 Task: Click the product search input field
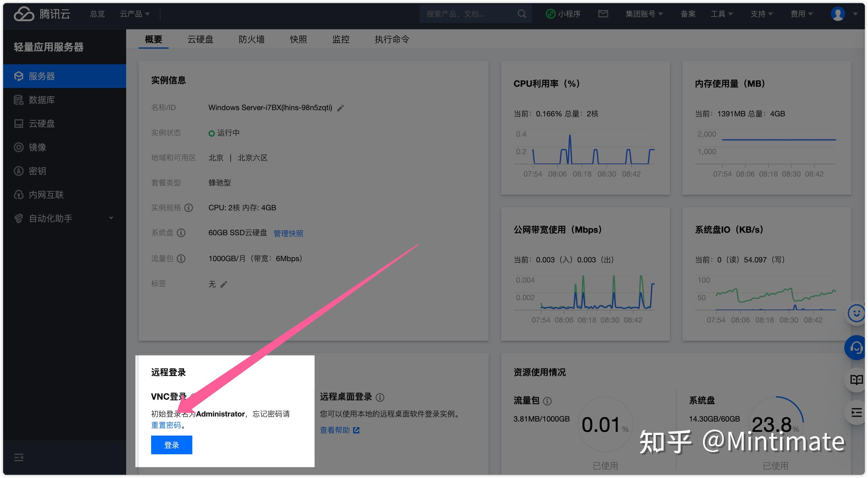click(x=468, y=13)
